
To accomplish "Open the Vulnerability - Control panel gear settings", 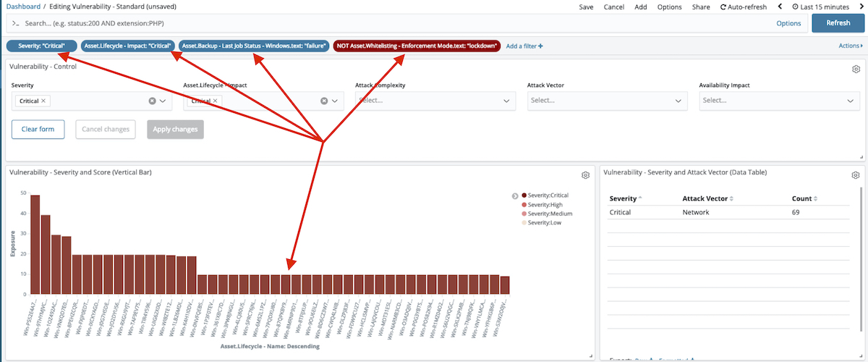I will (x=856, y=70).
